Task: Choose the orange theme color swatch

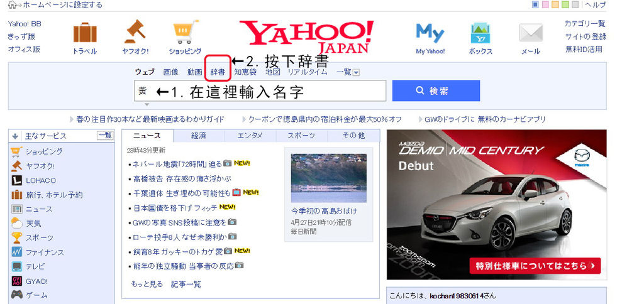Action: (x=555, y=4)
